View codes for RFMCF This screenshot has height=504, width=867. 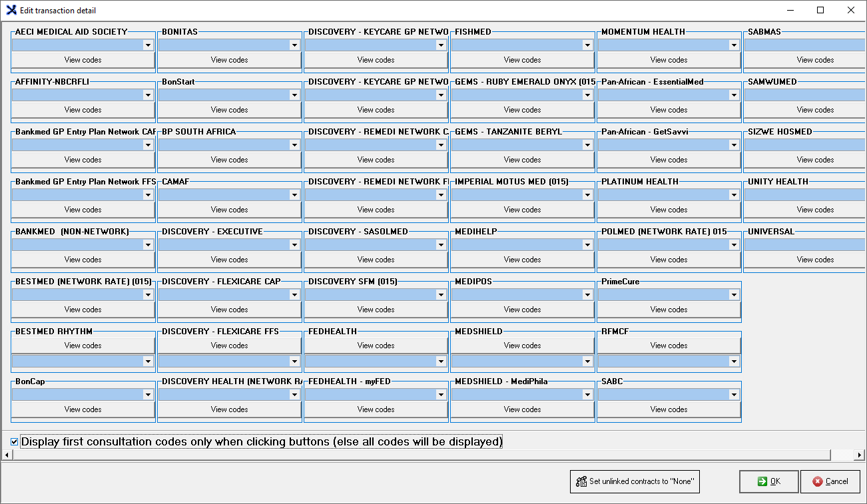click(x=669, y=346)
